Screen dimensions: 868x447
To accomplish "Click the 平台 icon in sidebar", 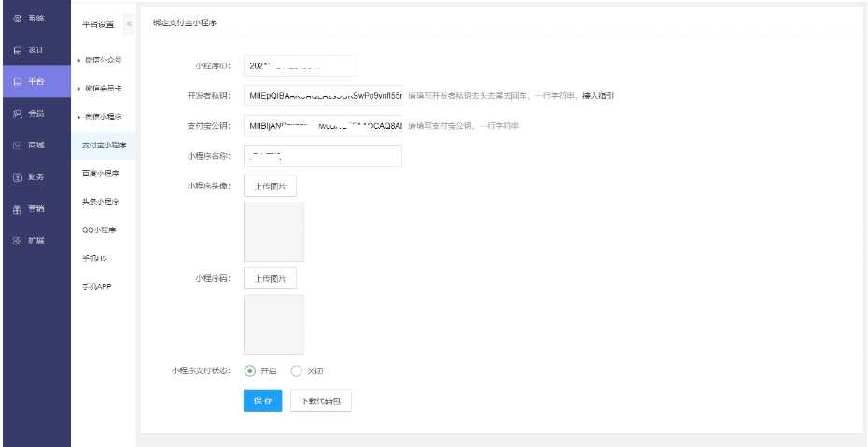I will coord(17,82).
